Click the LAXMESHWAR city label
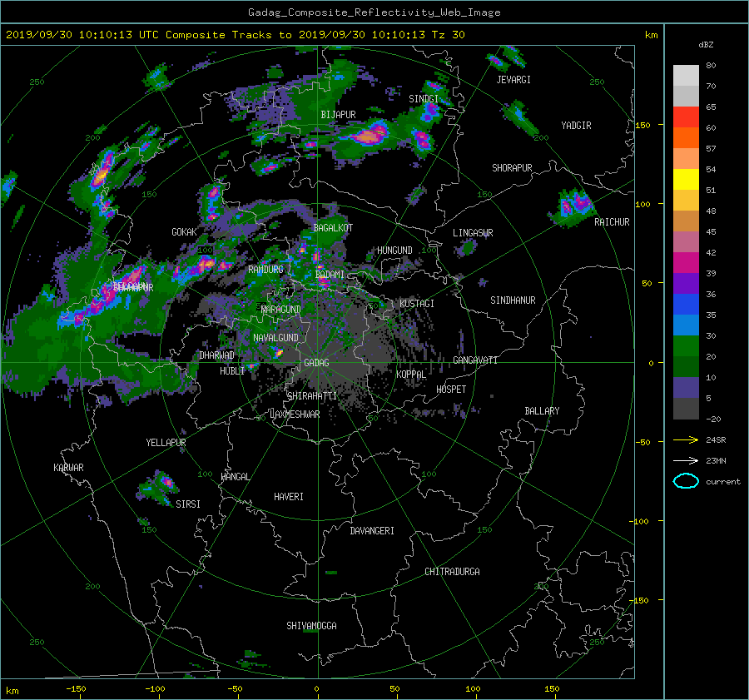Viewport: 749px width, 700px height. coord(295,415)
